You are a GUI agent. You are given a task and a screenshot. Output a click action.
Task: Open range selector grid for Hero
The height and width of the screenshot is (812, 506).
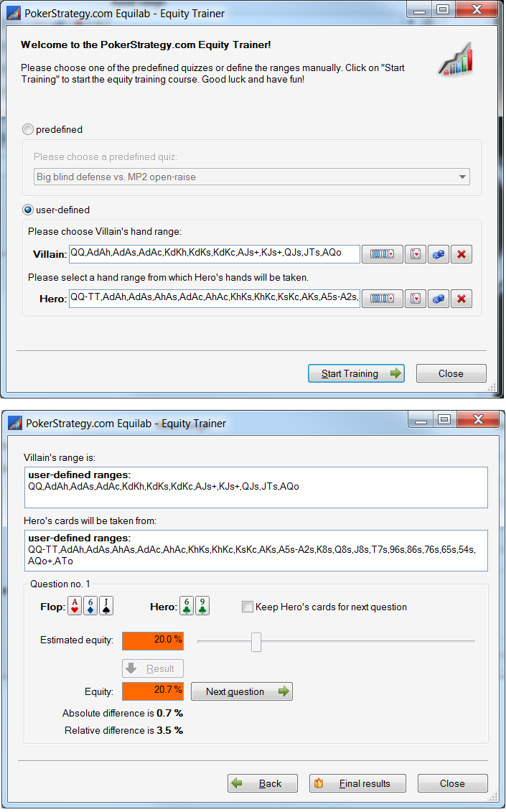383,299
